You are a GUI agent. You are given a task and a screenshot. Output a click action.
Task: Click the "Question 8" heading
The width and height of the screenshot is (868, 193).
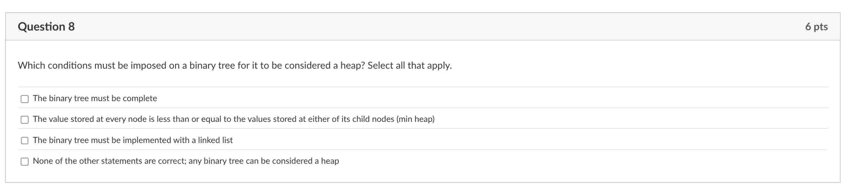tap(46, 27)
